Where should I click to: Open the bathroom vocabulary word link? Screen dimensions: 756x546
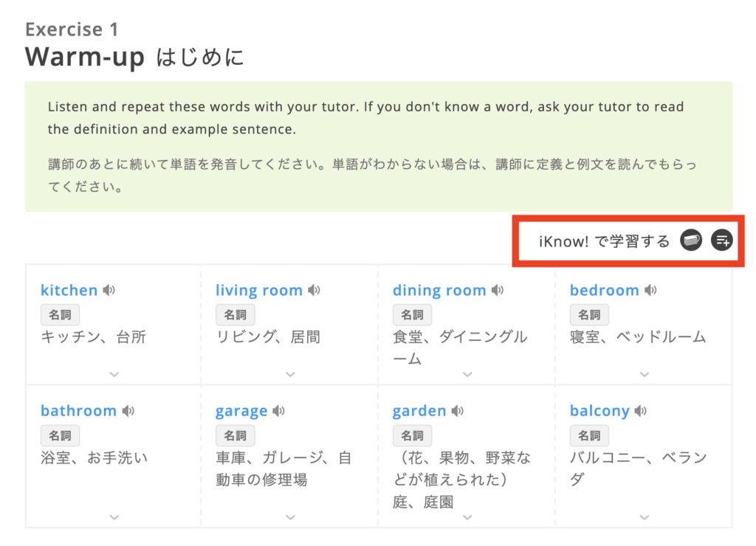(x=78, y=411)
